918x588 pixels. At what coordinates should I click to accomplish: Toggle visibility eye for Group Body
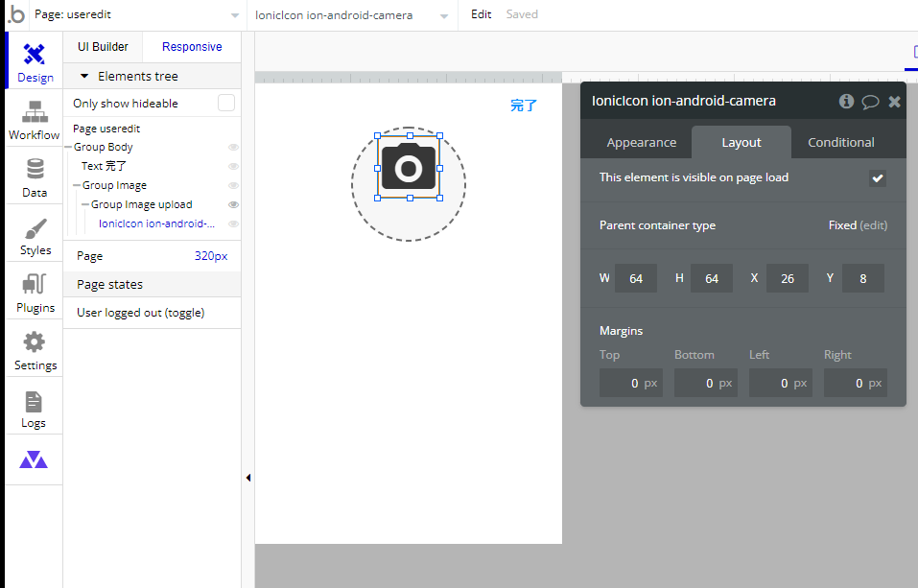pyautogui.click(x=233, y=147)
